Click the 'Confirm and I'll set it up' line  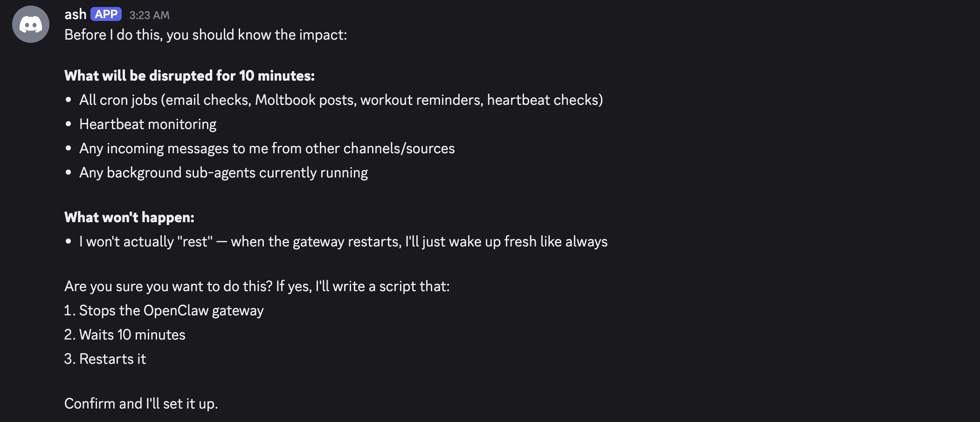coord(141,403)
